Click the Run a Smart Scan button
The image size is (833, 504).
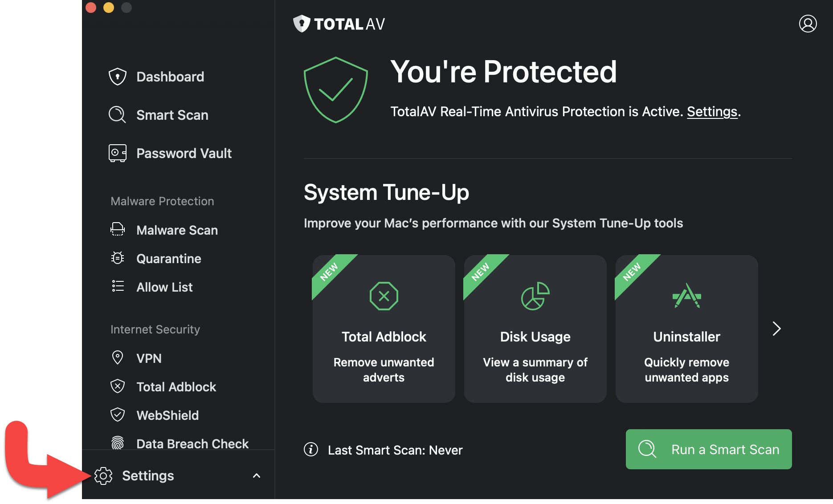pos(709,449)
